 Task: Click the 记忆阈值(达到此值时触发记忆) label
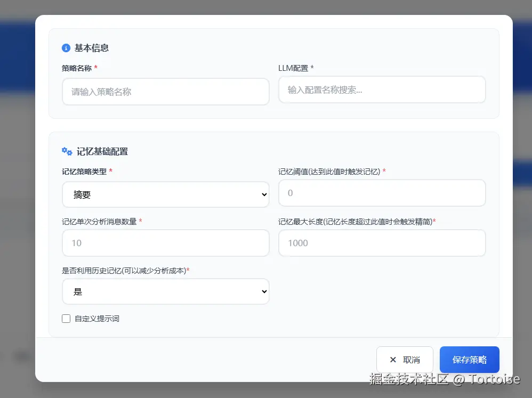pos(329,172)
